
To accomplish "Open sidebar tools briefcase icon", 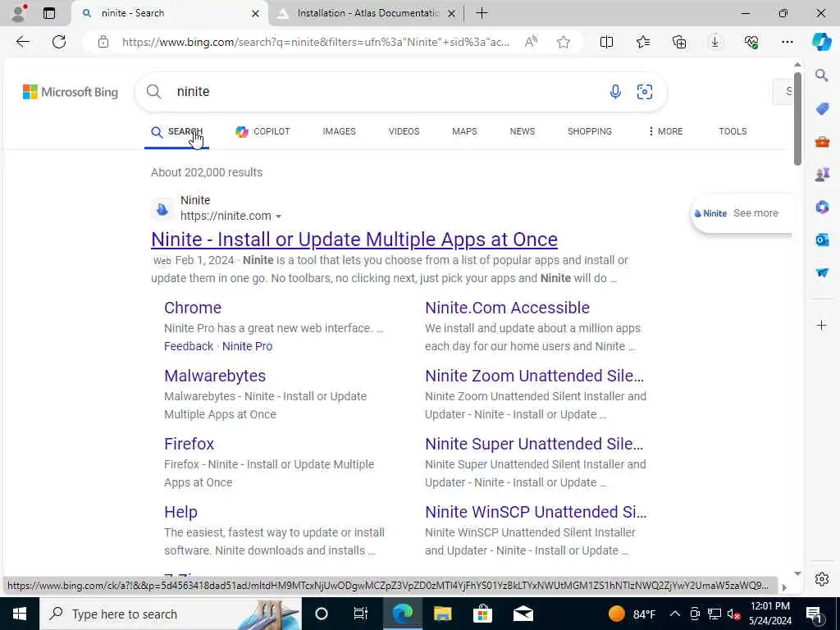I will (822, 142).
